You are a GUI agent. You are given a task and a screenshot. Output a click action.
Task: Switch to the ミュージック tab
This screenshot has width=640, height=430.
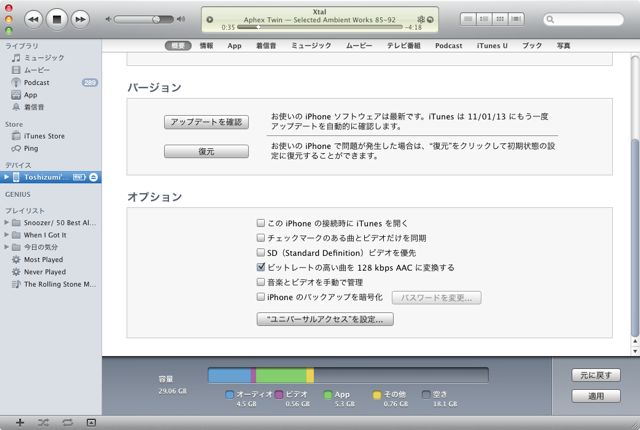[311, 46]
